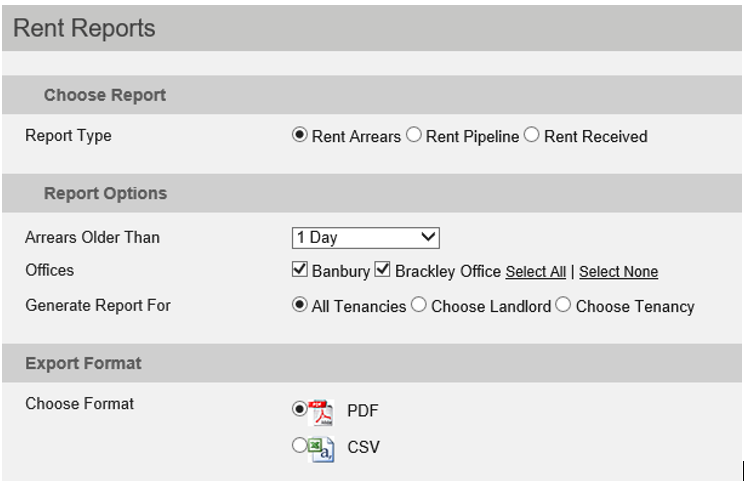
Task: Switch export format to CSV radio button
Action: 299,445
